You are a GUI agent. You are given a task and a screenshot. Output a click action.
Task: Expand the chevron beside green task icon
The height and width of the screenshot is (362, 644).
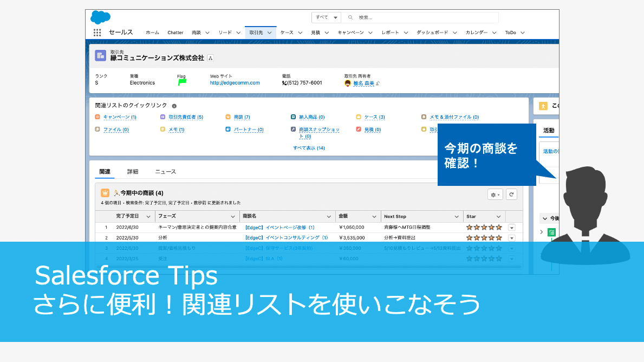pos(541,232)
